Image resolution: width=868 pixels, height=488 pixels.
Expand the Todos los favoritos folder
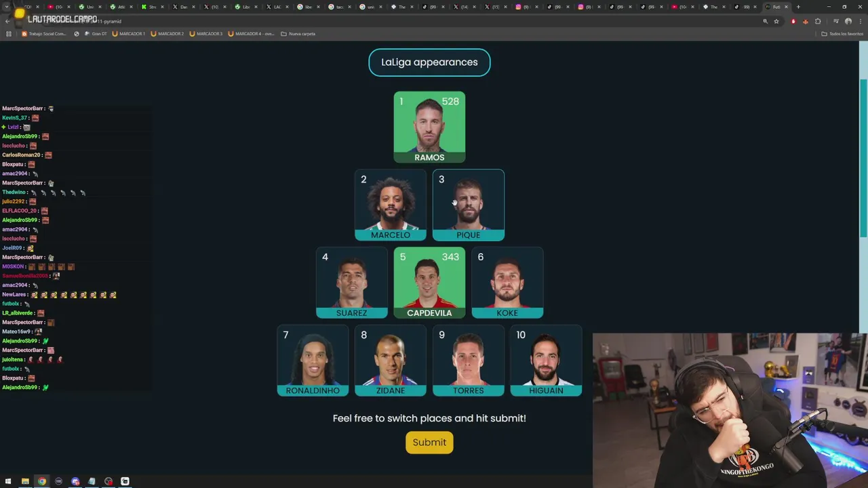pyautogui.click(x=842, y=33)
